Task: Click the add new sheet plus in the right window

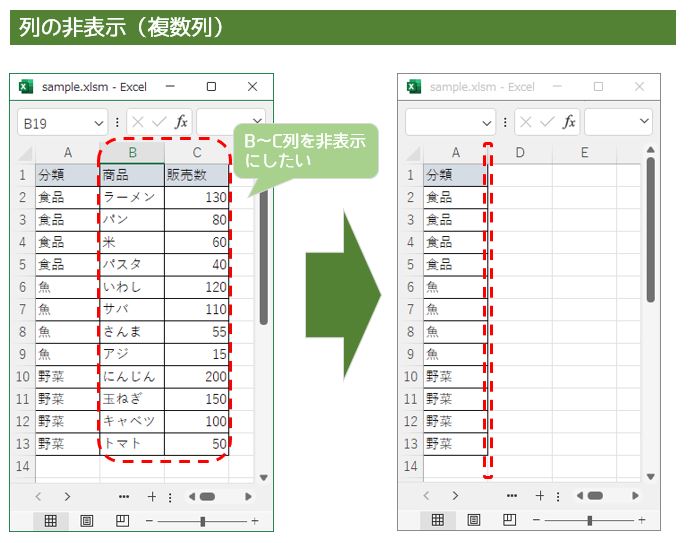Action: [540, 496]
